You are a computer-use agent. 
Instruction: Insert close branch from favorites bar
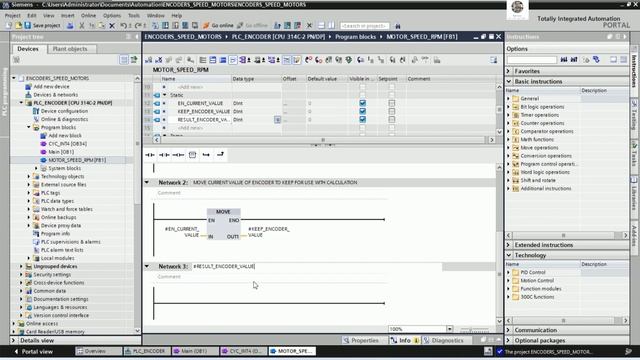tap(220, 155)
